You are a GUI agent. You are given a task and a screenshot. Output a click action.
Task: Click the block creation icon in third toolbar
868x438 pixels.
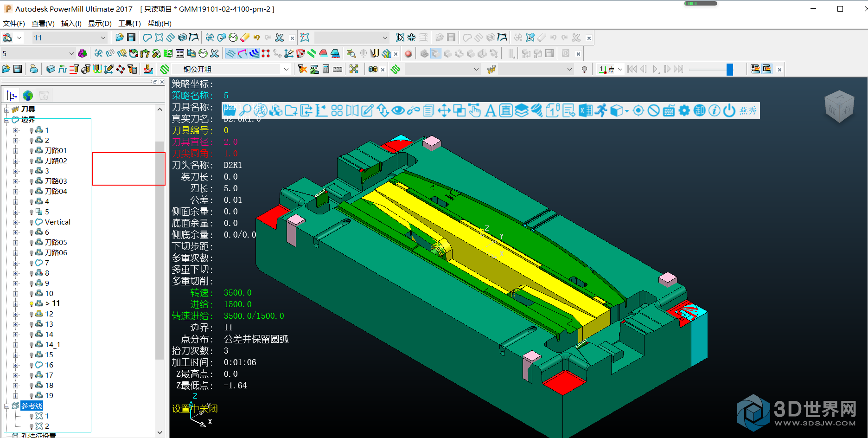pyautogui.click(x=51, y=69)
